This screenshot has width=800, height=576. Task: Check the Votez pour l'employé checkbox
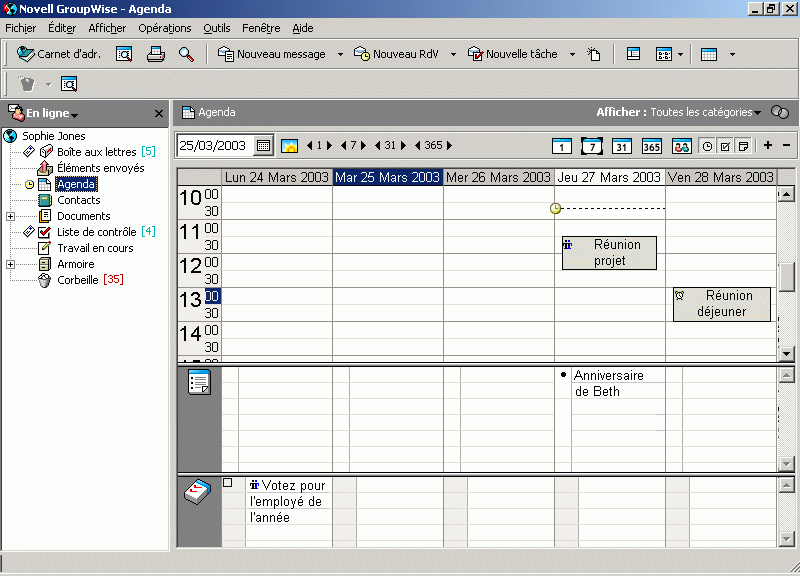click(228, 481)
